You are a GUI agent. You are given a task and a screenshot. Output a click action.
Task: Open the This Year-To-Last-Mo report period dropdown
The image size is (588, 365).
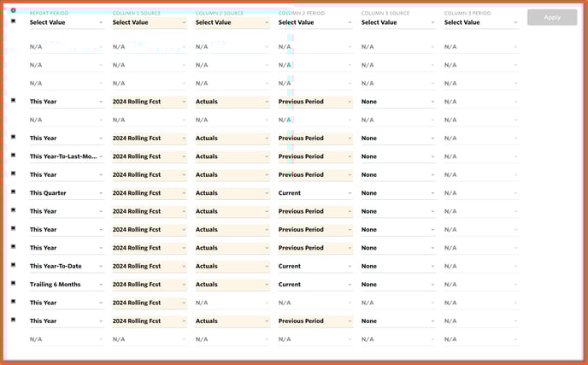(67, 156)
